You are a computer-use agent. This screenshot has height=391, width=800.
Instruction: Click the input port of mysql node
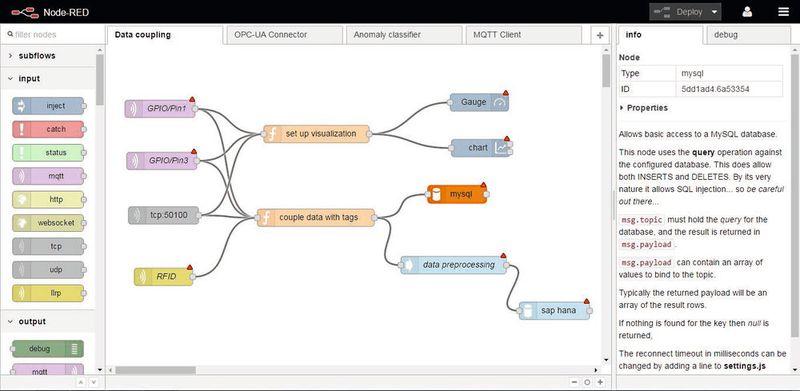coord(428,194)
